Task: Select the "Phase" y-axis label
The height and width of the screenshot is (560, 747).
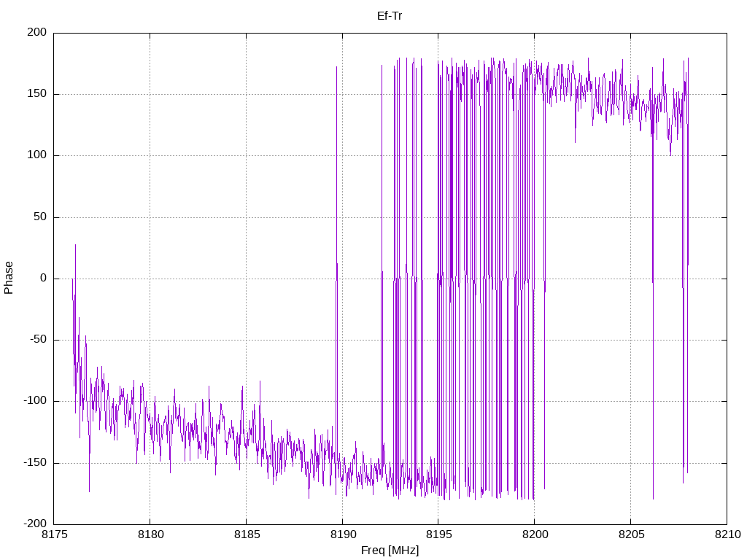Action: (x=9, y=278)
